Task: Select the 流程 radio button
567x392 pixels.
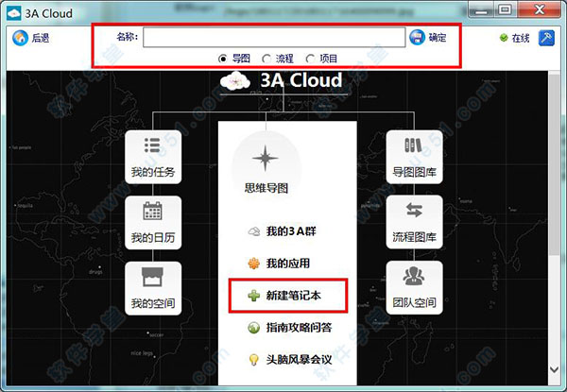Action: (266, 59)
